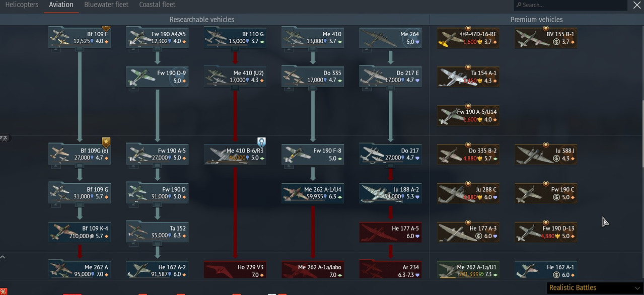
Task: Click the gold star badge on Bf 109G (e)
Action: pyautogui.click(x=106, y=142)
